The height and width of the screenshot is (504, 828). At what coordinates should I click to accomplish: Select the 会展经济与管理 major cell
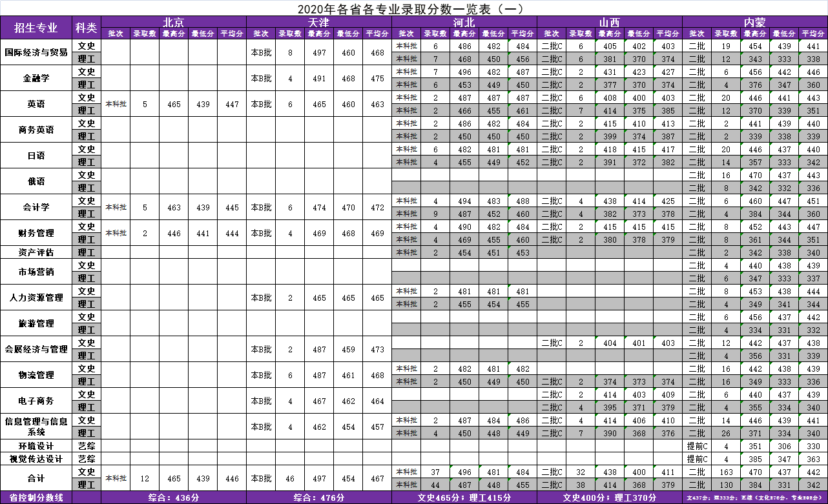pos(36,349)
